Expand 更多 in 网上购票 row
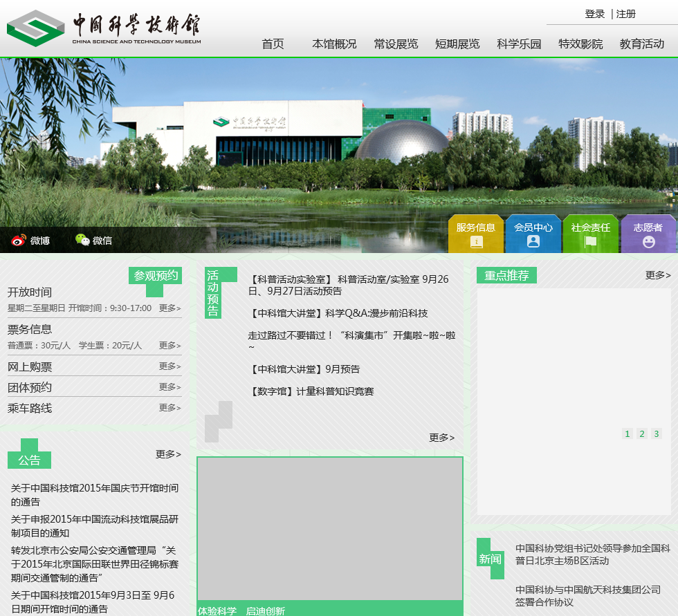 click(169, 366)
